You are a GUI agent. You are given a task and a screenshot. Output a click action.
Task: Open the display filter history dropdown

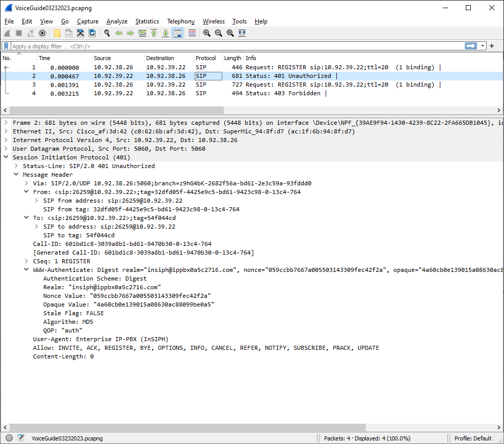pyautogui.click(x=483, y=46)
